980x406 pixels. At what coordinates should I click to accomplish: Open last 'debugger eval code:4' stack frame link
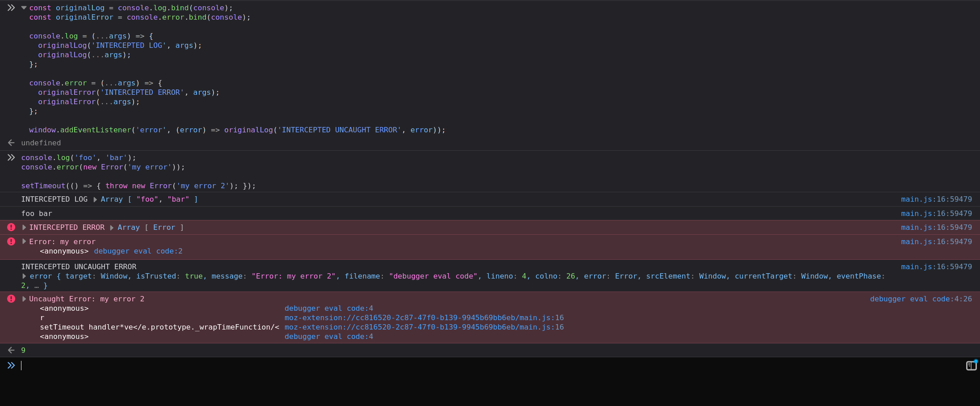click(x=329, y=337)
